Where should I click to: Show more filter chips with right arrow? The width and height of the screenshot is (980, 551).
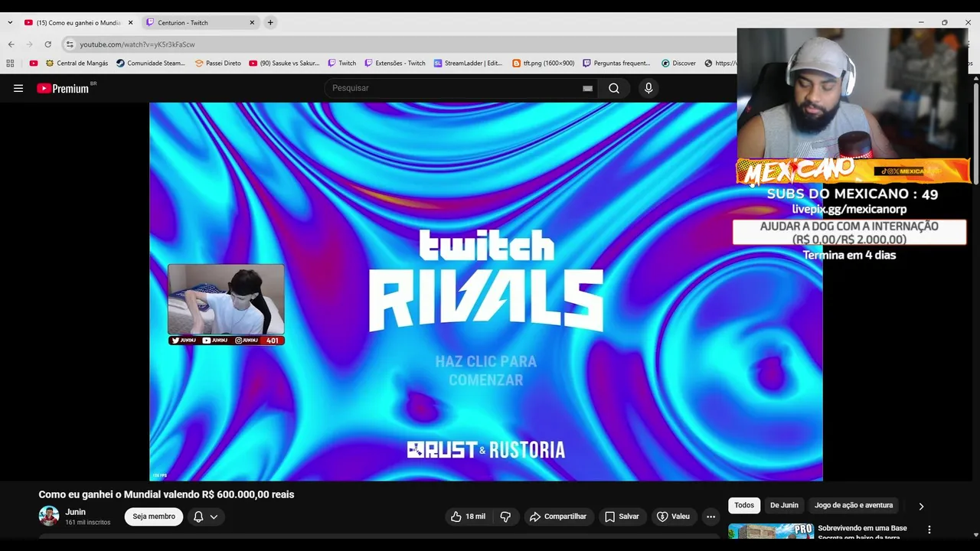click(921, 506)
